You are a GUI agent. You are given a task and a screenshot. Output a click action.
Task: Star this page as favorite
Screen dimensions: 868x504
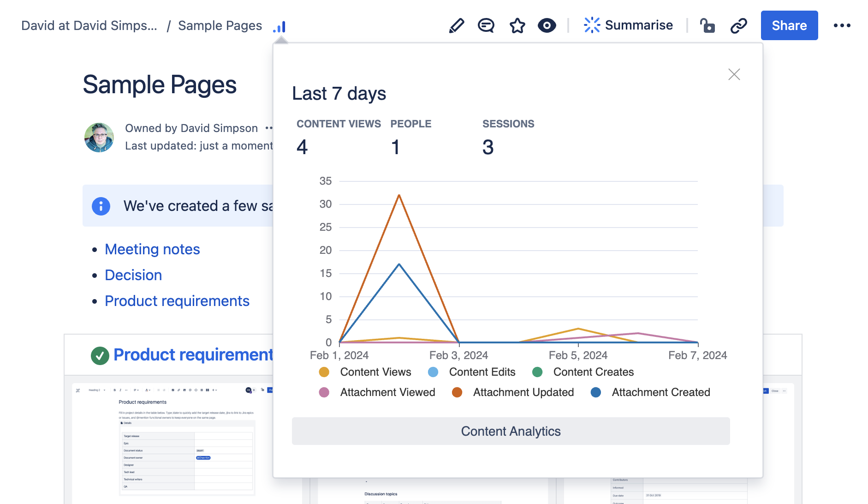[x=517, y=25]
